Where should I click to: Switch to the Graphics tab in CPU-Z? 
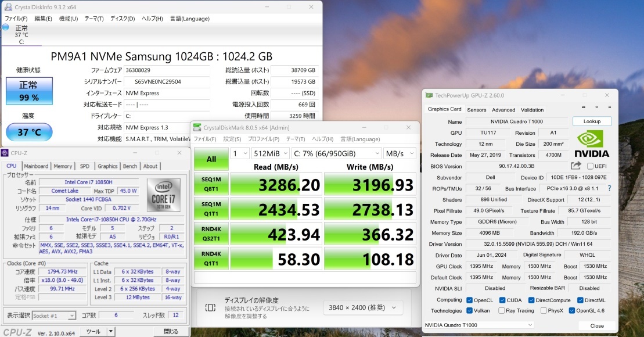tap(107, 166)
